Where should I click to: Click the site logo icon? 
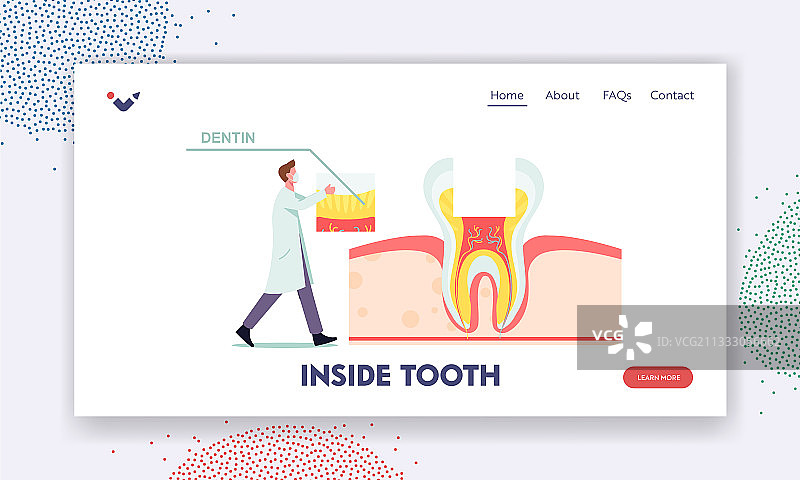[x=123, y=100]
